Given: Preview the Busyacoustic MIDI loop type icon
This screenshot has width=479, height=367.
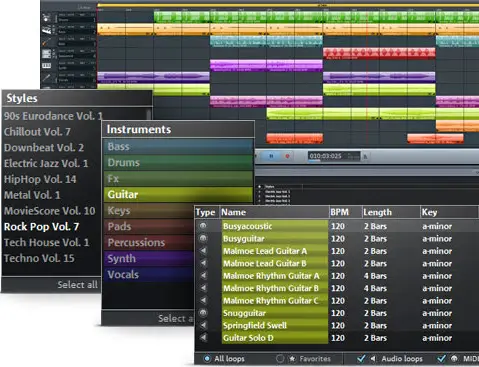Looking at the screenshot, I should click(x=203, y=226).
